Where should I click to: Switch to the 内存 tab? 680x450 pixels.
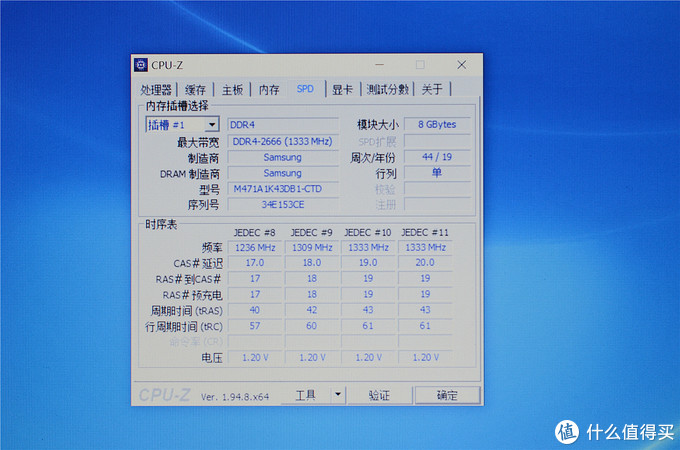click(x=269, y=90)
